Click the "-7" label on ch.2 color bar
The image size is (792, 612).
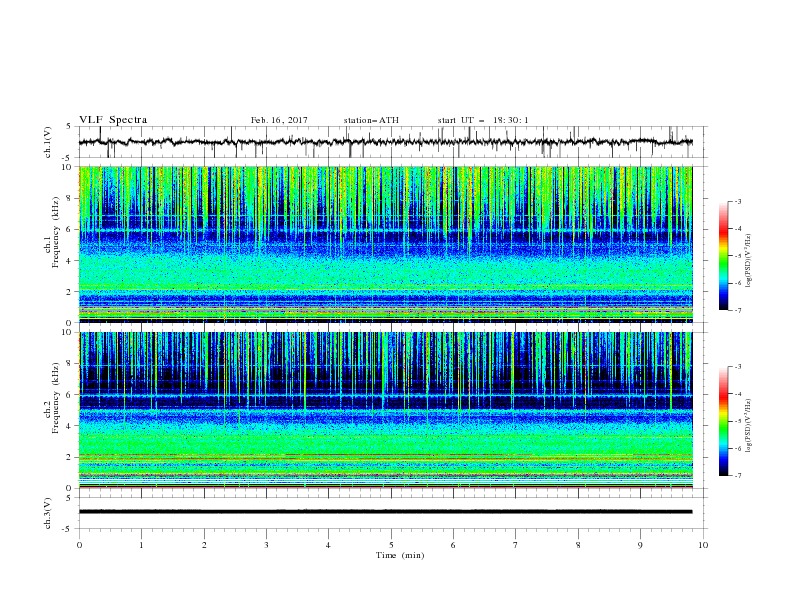pos(737,475)
